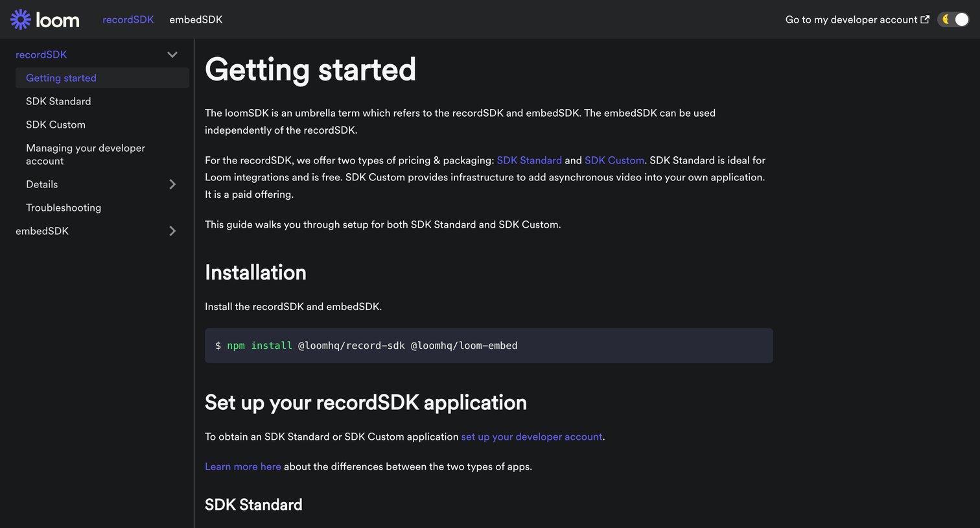
Task: Toggle the dark/light mode switch
Action: (953, 19)
